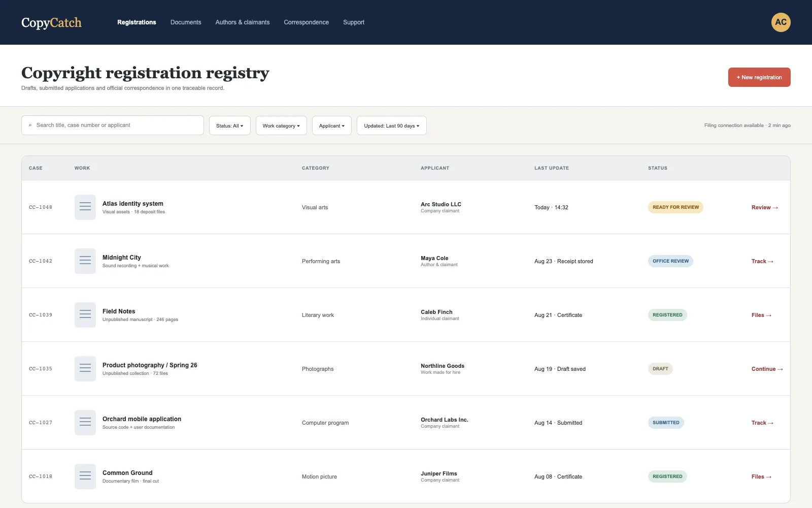The width and height of the screenshot is (812, 508).
Task: Click the document icon for Common Ground
Action: (x=85, y=477)
